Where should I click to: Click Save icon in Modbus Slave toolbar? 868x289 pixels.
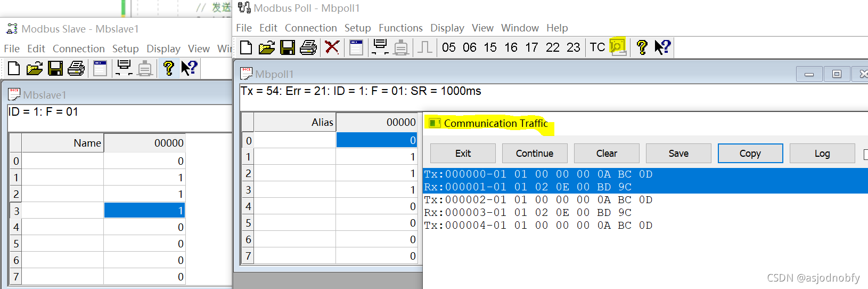pos(55,68)
